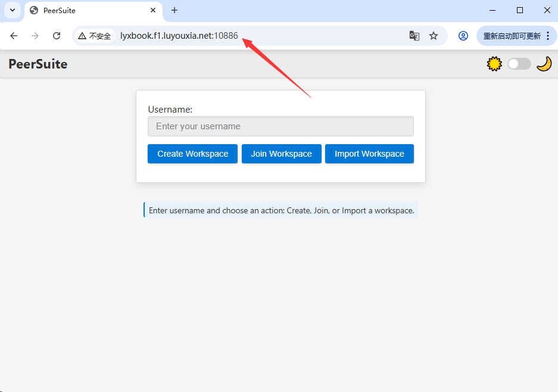Screen dimensions: 558x392
Task: Go back to previous page
Action: pyautogui.click(x=14, y=36)
